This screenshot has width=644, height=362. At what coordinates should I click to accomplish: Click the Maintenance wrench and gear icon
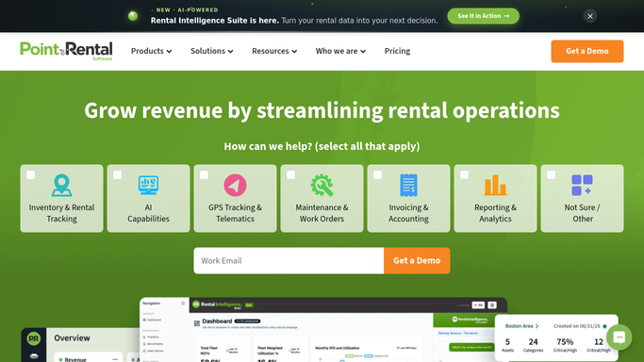click(x=322, y=185)
